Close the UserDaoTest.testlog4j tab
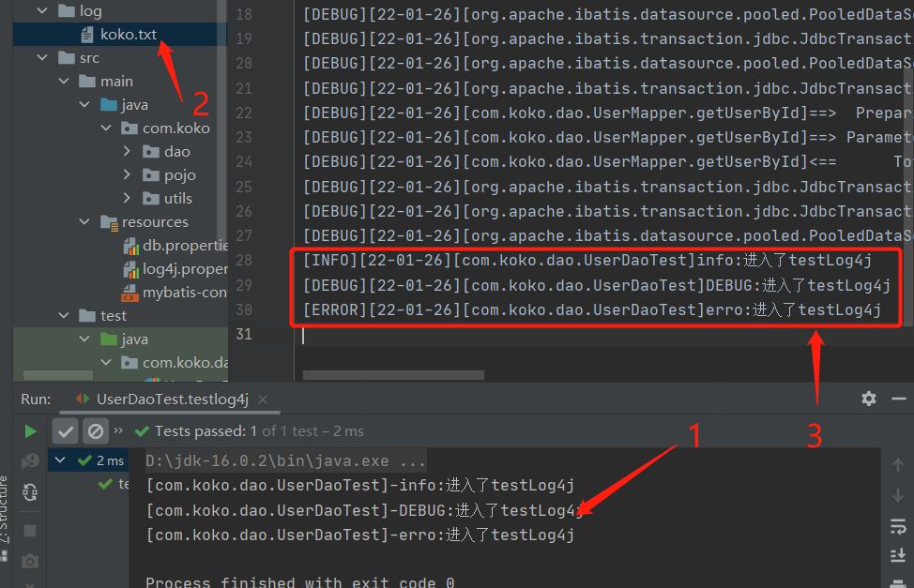This screenshot has width=914, height=588. pyautogui.click(x=263, y=400)
